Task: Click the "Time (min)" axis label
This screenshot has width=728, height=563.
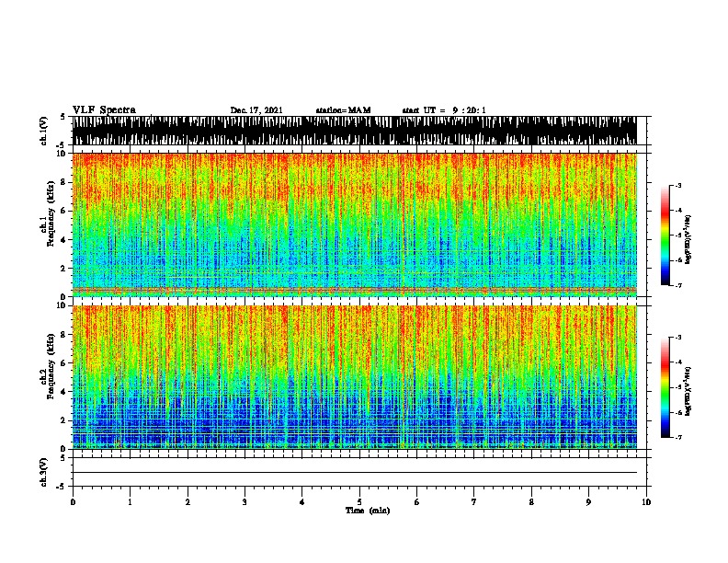Action: [x=368, y=511]
